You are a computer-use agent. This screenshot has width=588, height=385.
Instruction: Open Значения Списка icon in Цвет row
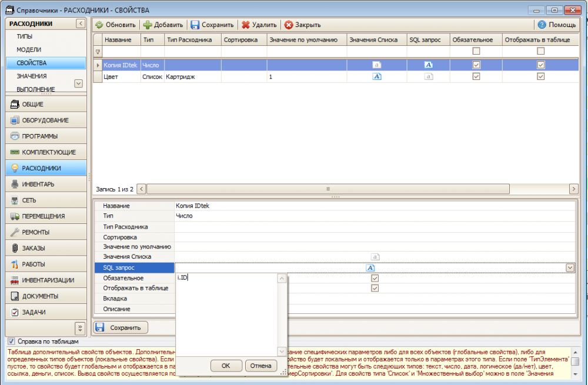tap(377, 76)
